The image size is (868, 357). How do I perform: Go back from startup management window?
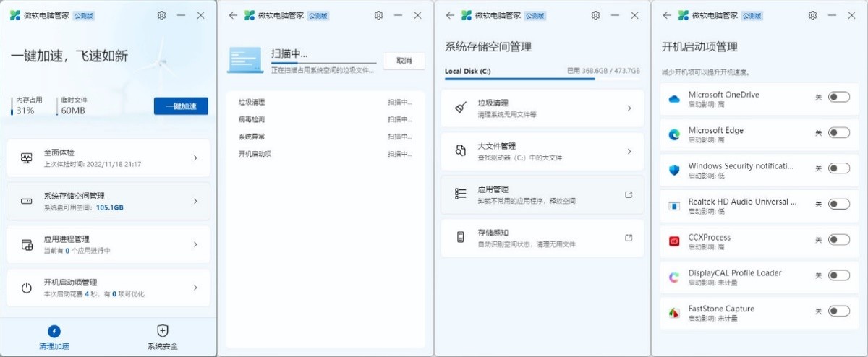coord(666,15)
